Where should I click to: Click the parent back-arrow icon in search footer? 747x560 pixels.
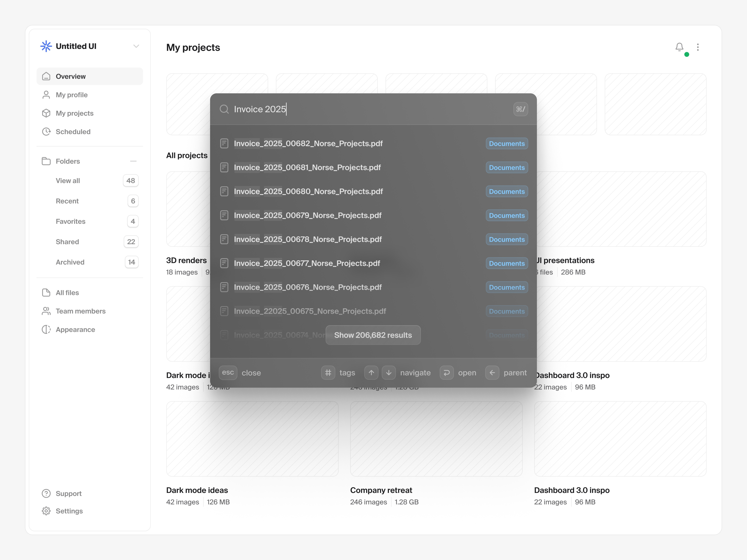tap(492, 373)
